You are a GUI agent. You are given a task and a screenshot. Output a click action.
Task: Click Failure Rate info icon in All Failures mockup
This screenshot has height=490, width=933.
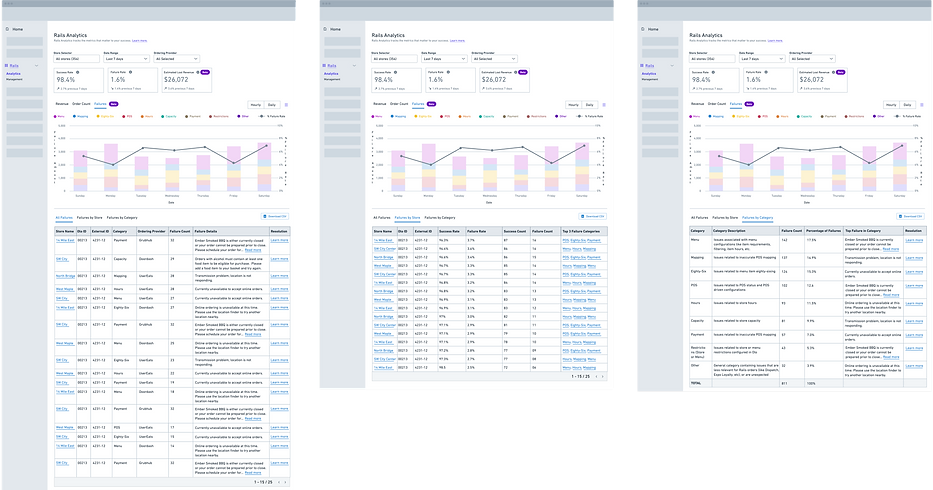click(x=130, y=72)
